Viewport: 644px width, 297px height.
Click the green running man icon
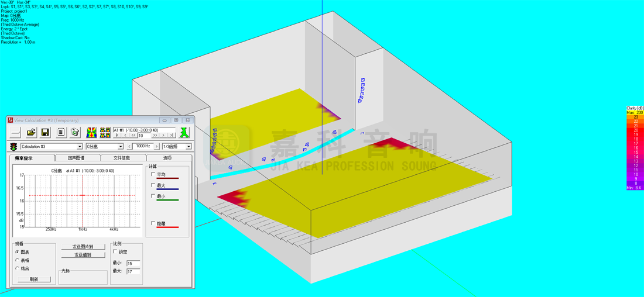(x=184, y=132)
